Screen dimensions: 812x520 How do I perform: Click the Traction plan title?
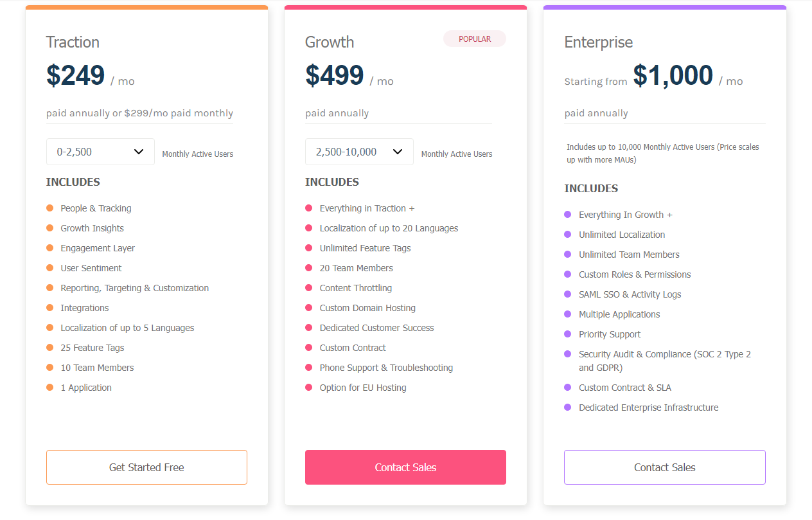coord(73,42)
